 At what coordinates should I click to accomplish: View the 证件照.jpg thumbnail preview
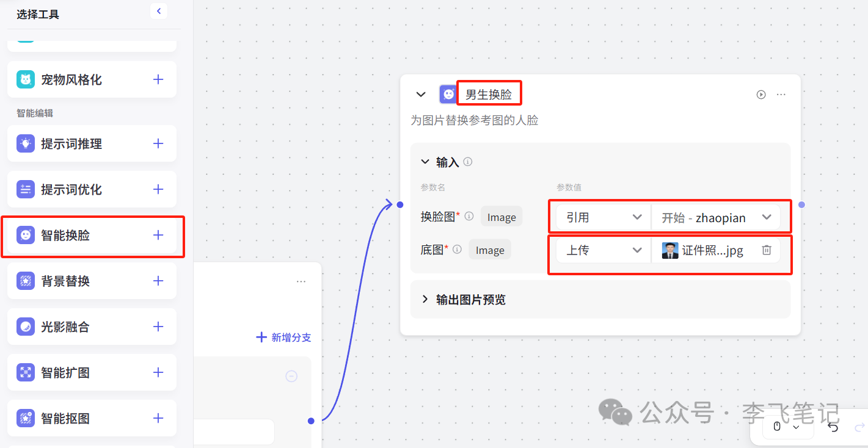coord(669,249)
